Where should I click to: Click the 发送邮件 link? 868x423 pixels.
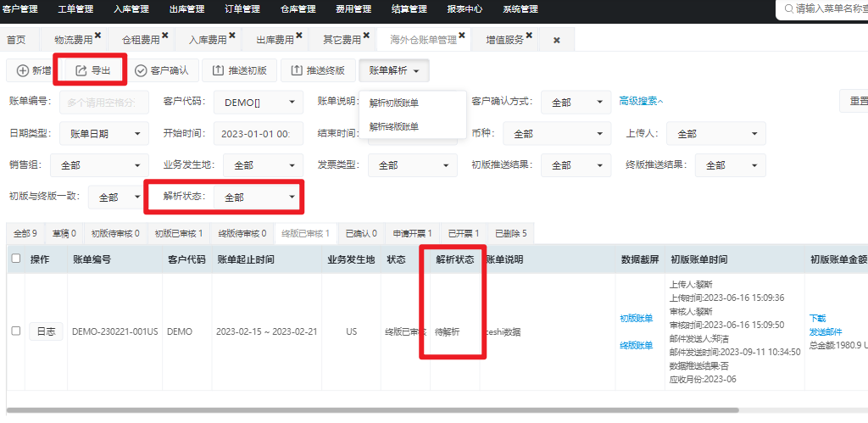pos(826,331)
